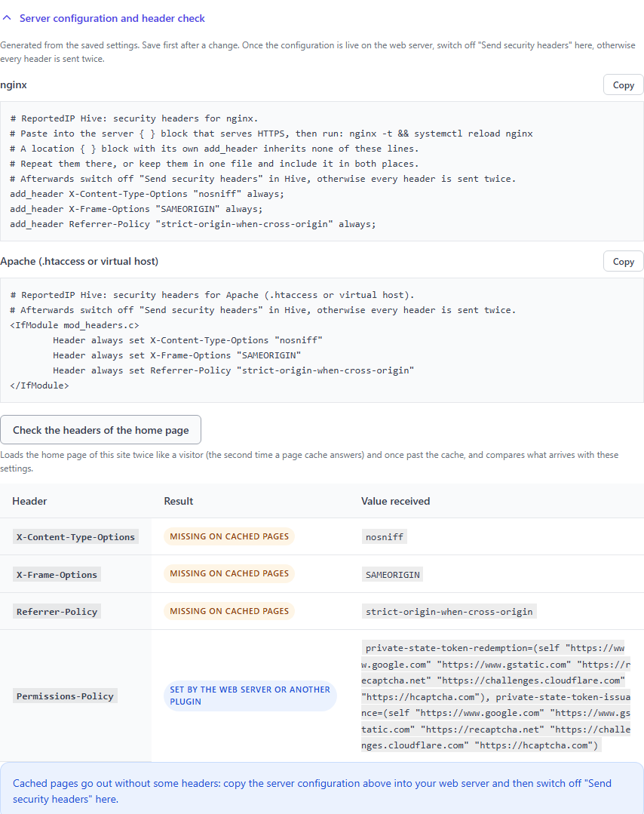This screenshot has width=644, height=814.
Task: Click the SAMEORIGIN received value
Action: [x=392, y=575]
